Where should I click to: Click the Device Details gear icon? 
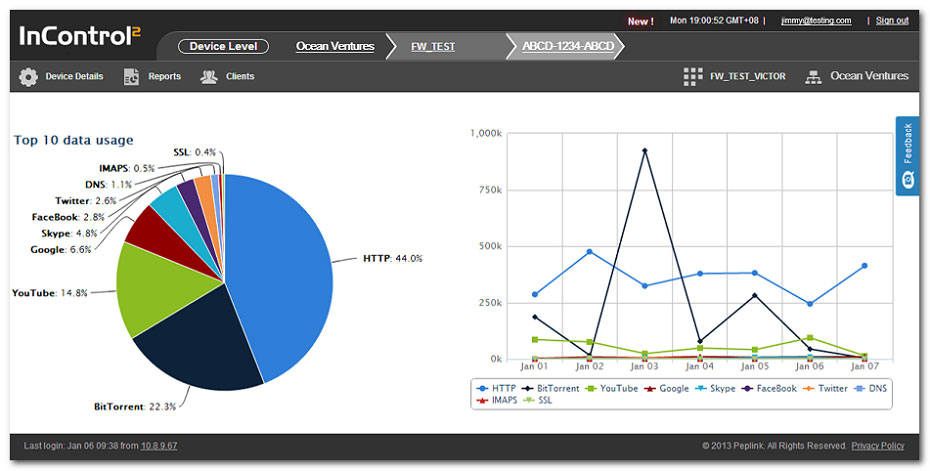[x=29, y=77]
